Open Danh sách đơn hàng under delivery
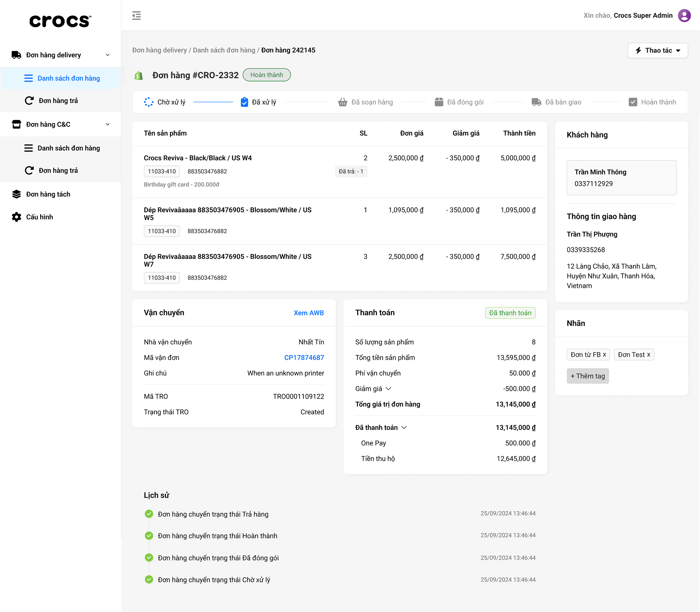700x612 pixels. [61, 79]
